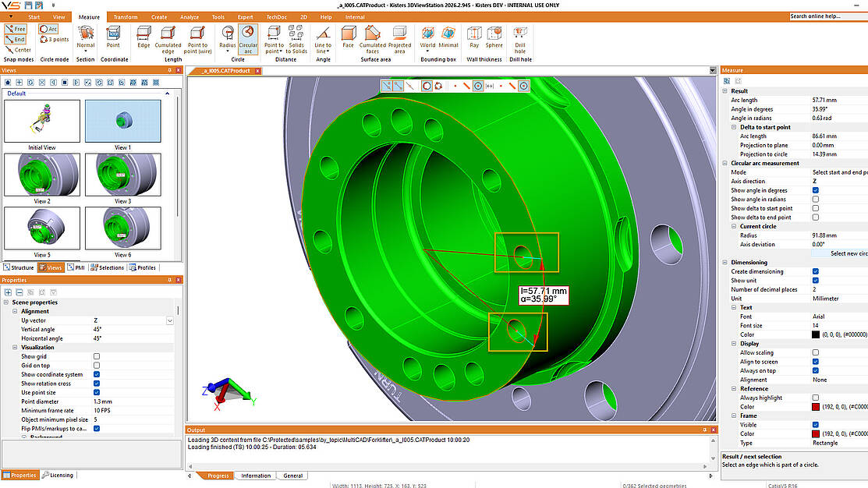Select the Sphere wall thickness tool
The image size is (868, 488).
pos(494,37)
